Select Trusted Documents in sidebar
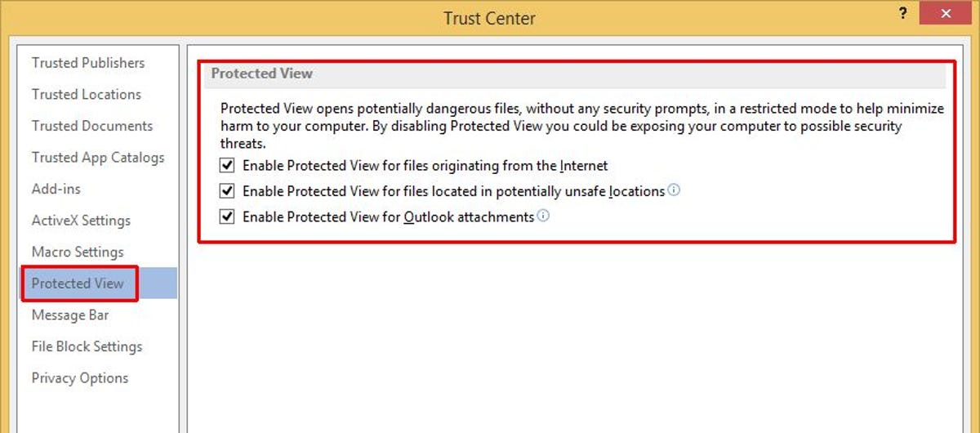The width and height of the screenshot is (980, 433). point(92,126)
